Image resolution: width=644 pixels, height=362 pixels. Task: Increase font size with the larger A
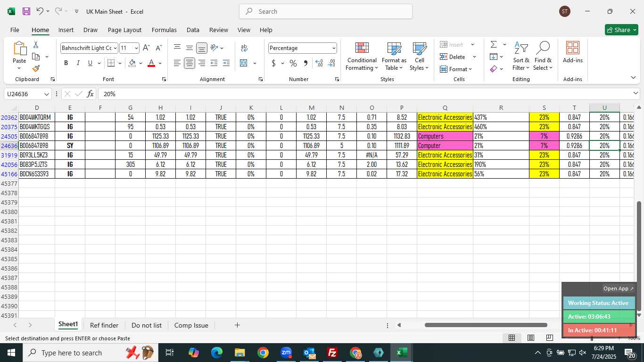146,48
